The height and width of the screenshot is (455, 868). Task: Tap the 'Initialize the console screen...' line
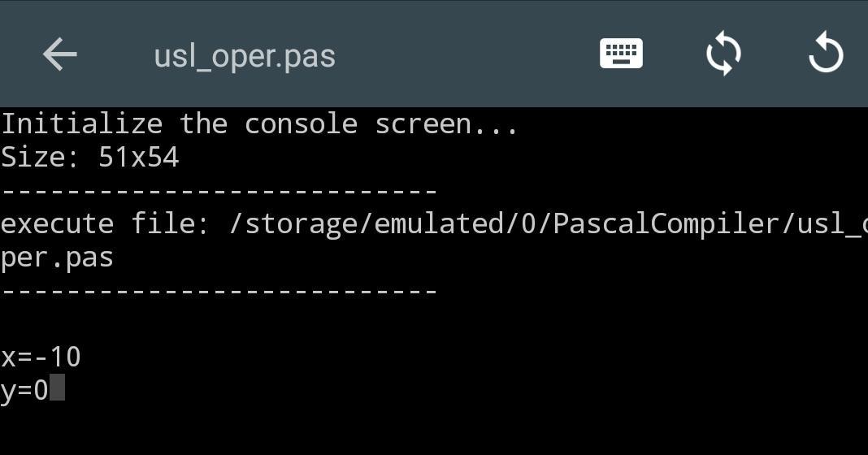click(259, 123)
